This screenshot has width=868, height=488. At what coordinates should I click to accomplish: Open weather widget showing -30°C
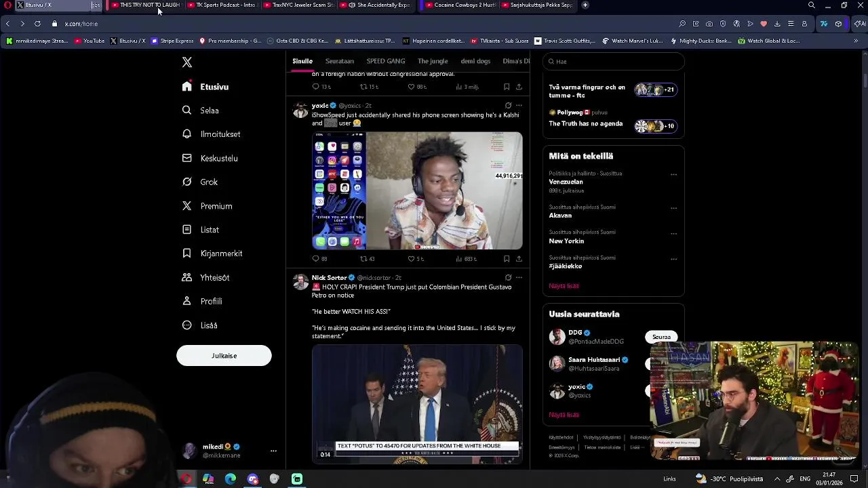(728, 479)
